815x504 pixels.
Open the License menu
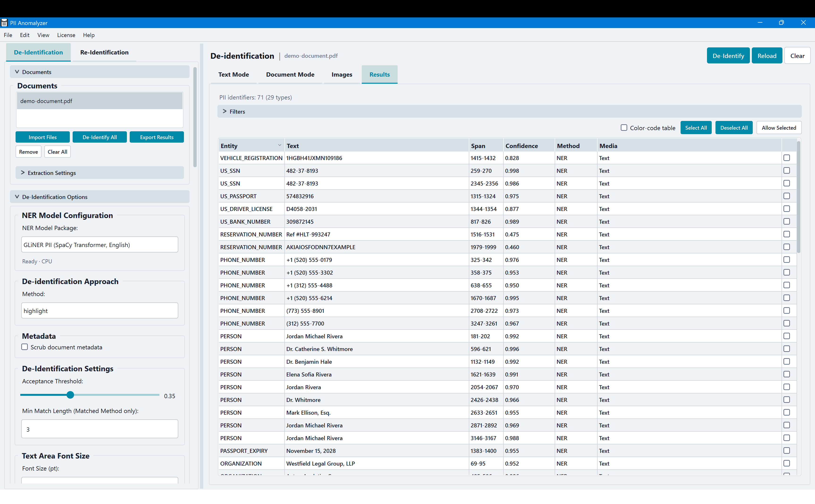click(66, 35)
